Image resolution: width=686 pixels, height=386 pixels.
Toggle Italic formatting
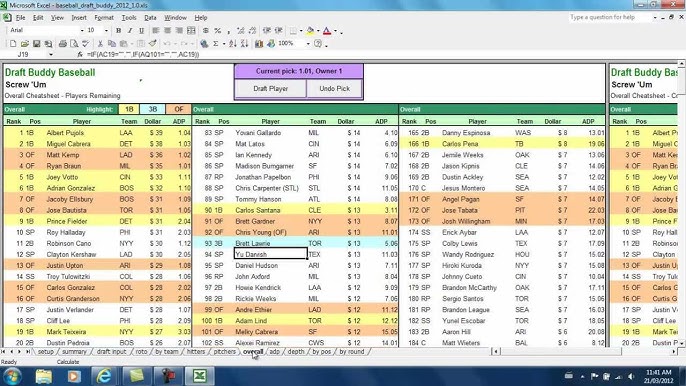point(130,30)
